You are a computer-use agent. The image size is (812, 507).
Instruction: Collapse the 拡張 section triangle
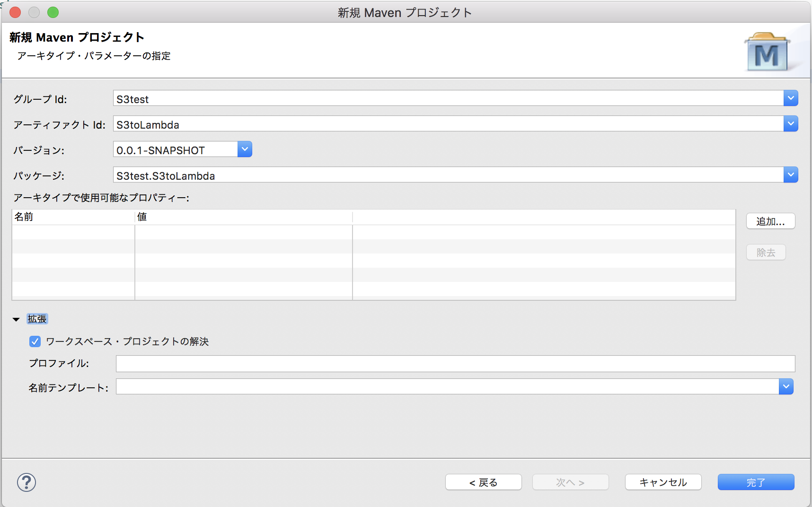16,320
